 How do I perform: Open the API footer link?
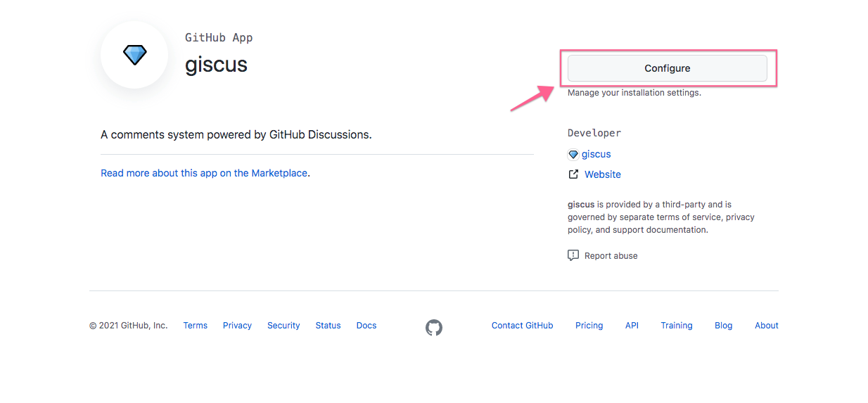[x=632, y=326]
